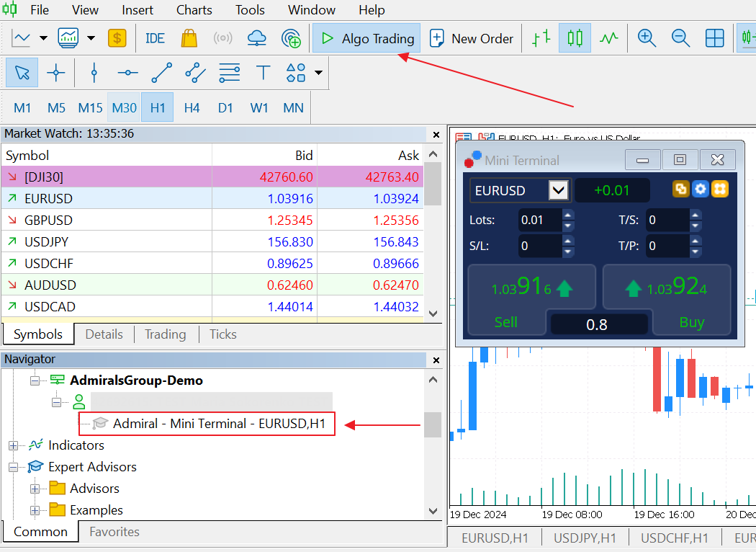Open shapes tool dropdown arrow

point(318,73)
